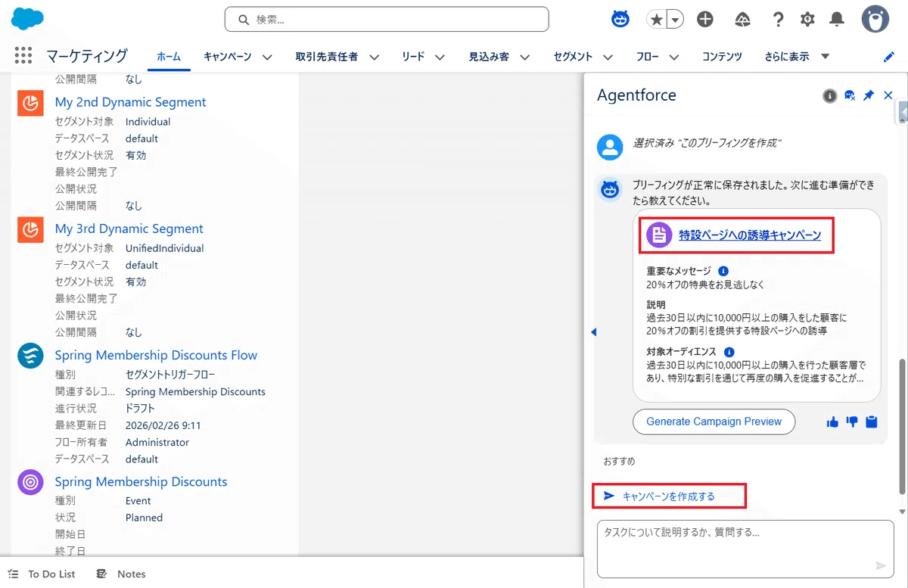Open 特設ページへの誘導キャンペーン briefing link
The height and width of the screenshot is (588, 908).
(x=750, y=235)
